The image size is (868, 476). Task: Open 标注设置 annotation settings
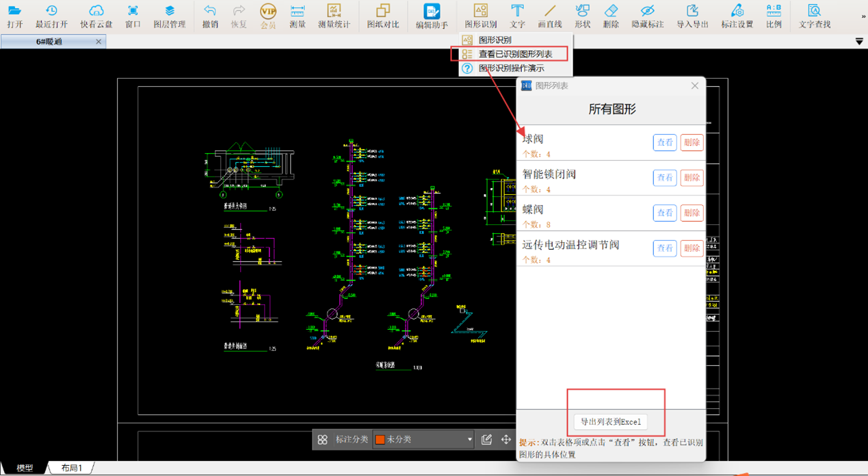coord(737,16)
